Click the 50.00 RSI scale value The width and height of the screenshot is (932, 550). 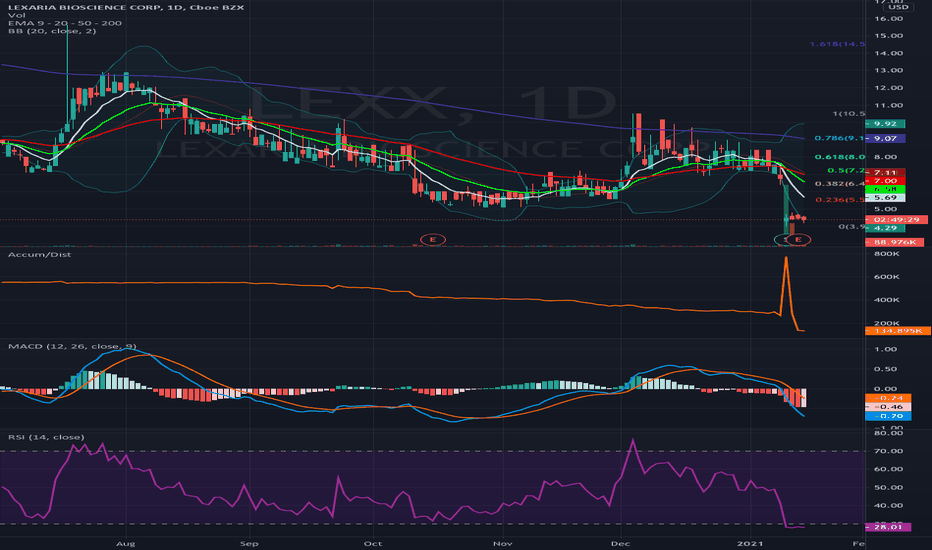pyautogui.click(x=889, y=487)
